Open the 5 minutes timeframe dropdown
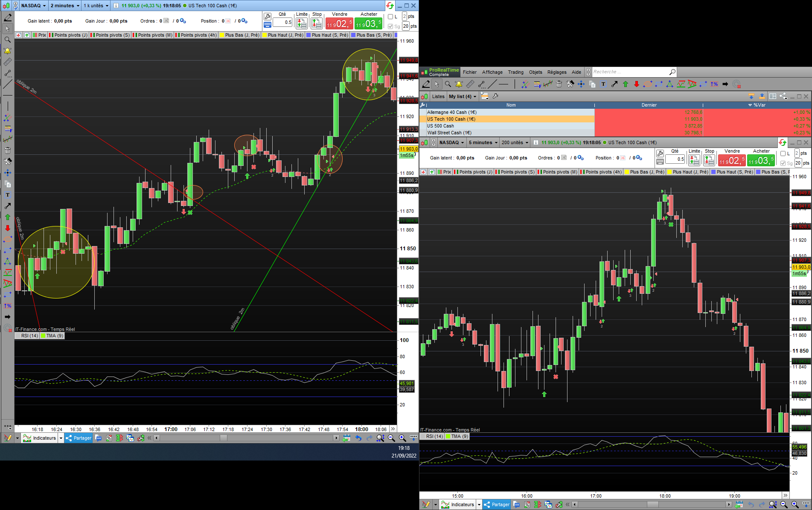This screenshot has height=510, width=812. 483,142
